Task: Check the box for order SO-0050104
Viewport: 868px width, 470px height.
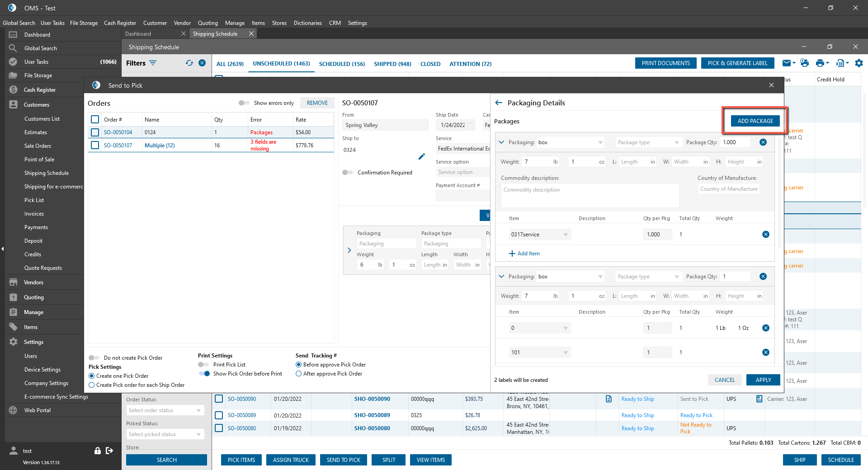Action: [95, 132]
